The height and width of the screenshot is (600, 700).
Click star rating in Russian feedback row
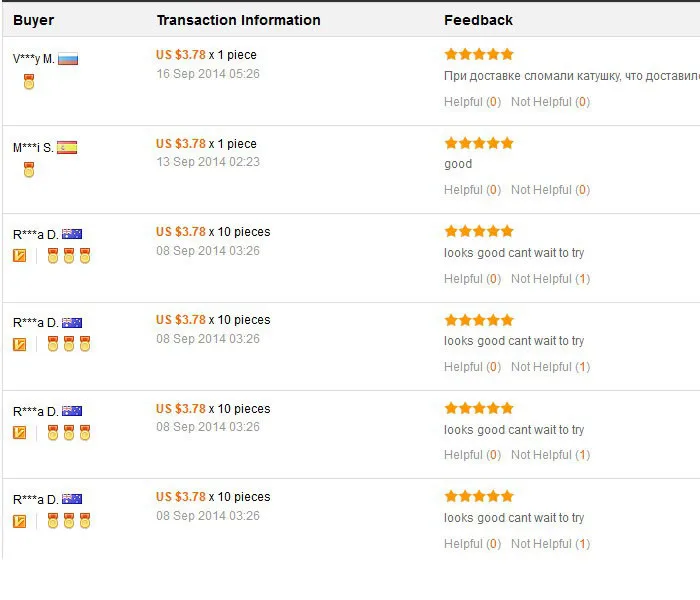[479, 54]
